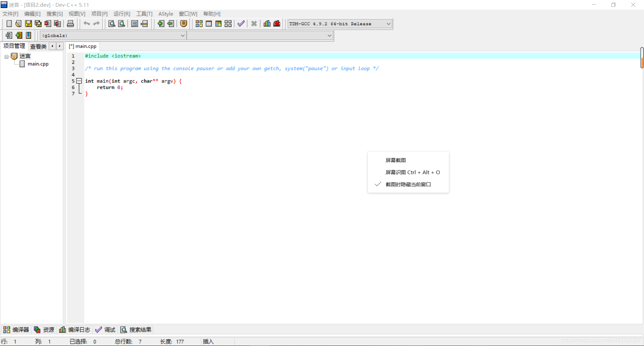The width and height of the screenshot is (644, 346).
Task: Open the TDM-GCC compiler selection dropdown
Action: [340, 24]
